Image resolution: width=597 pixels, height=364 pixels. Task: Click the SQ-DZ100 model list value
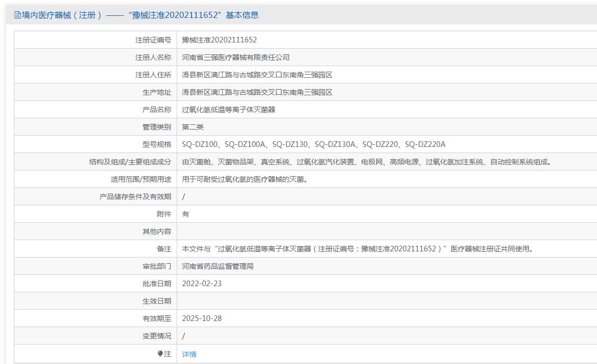tap(314, 144)
